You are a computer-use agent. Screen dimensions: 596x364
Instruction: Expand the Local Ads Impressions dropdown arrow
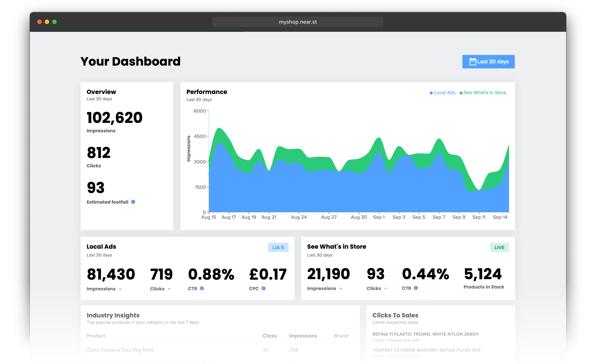pos(120,289)
